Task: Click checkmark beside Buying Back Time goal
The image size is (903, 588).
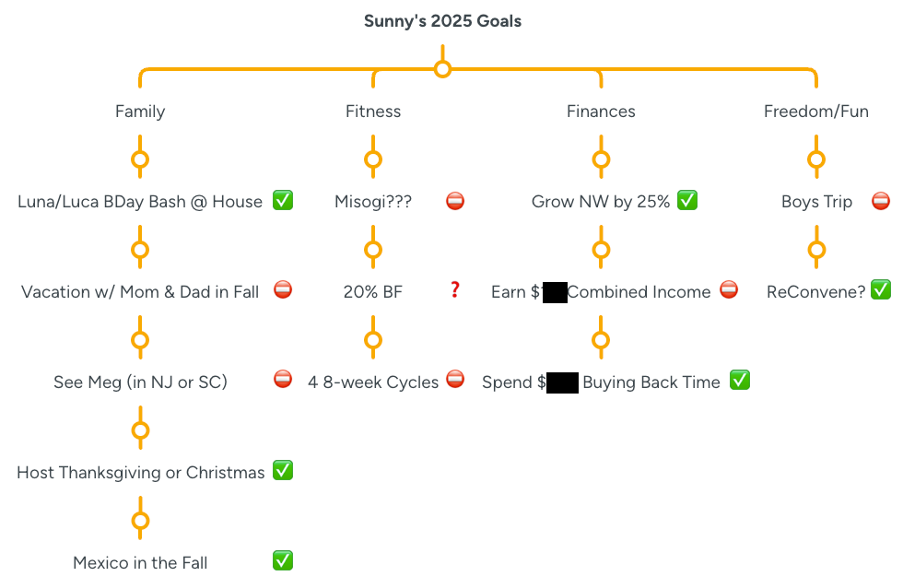Action: (x=740, y=380)
